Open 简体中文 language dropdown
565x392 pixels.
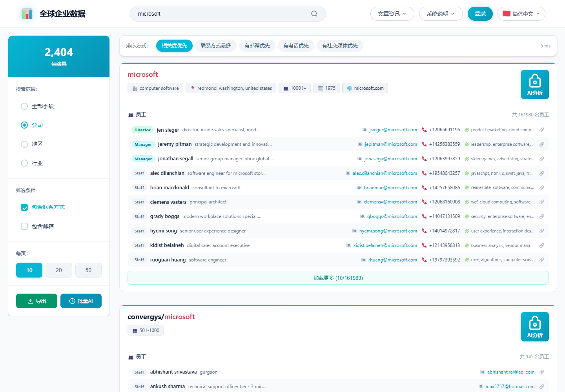click(521, 14)
